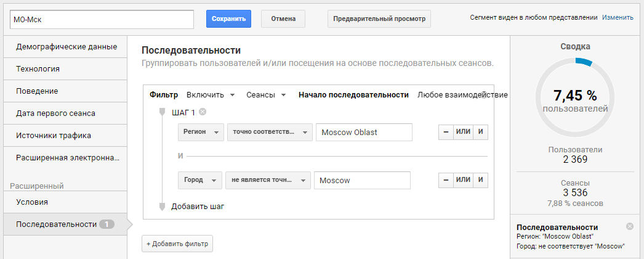Open the City dimension dropdown
The width and height of the screenshot is (644, 259).
200,180
